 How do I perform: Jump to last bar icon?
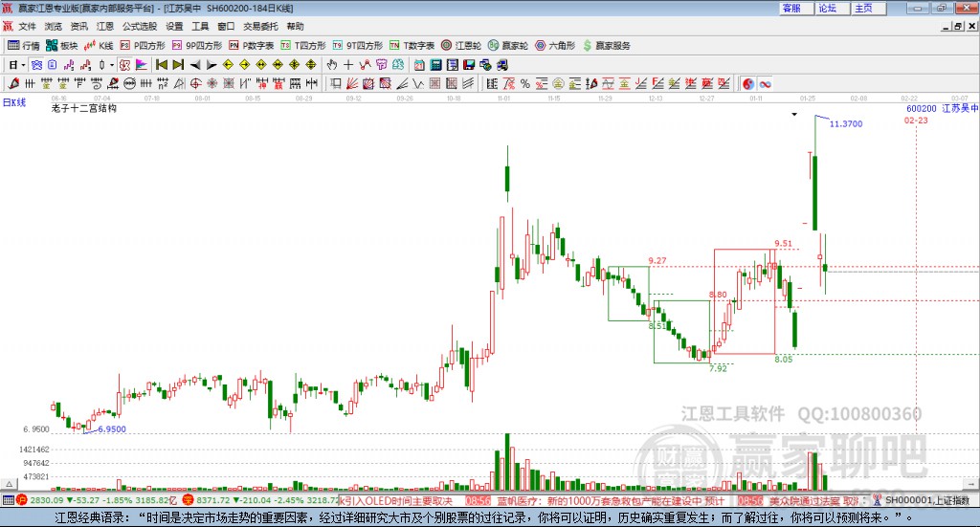point(178,65)
